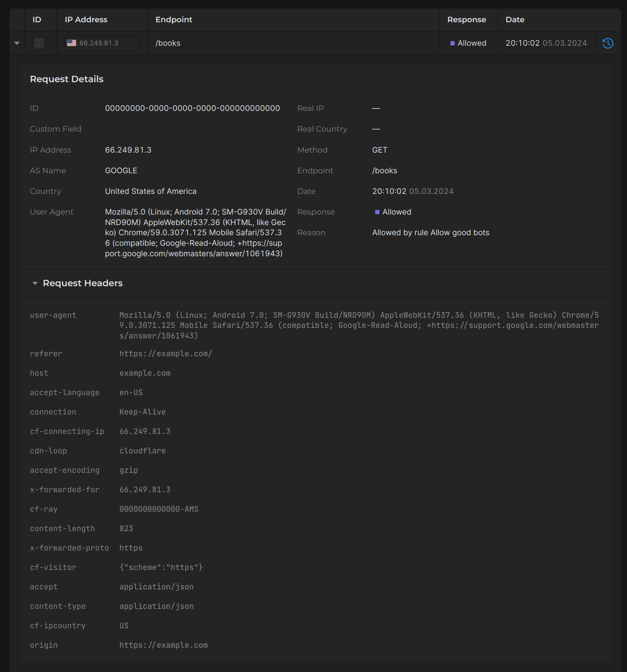
Task: Collapse the expanded request row arrow
Action: point(17,43)
